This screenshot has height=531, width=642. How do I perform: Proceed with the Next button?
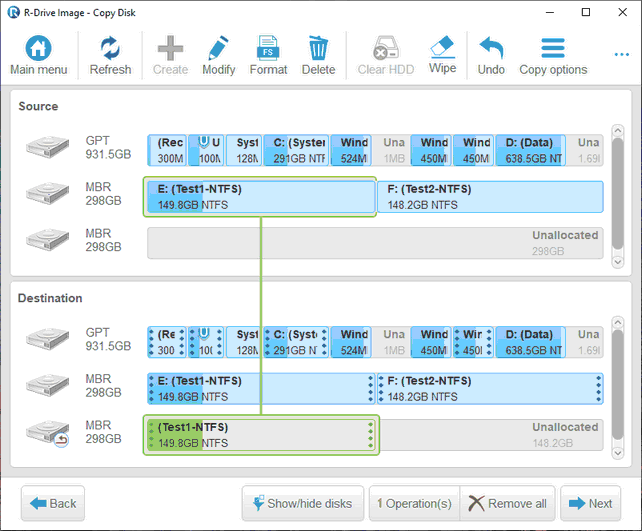click(590, 503)
